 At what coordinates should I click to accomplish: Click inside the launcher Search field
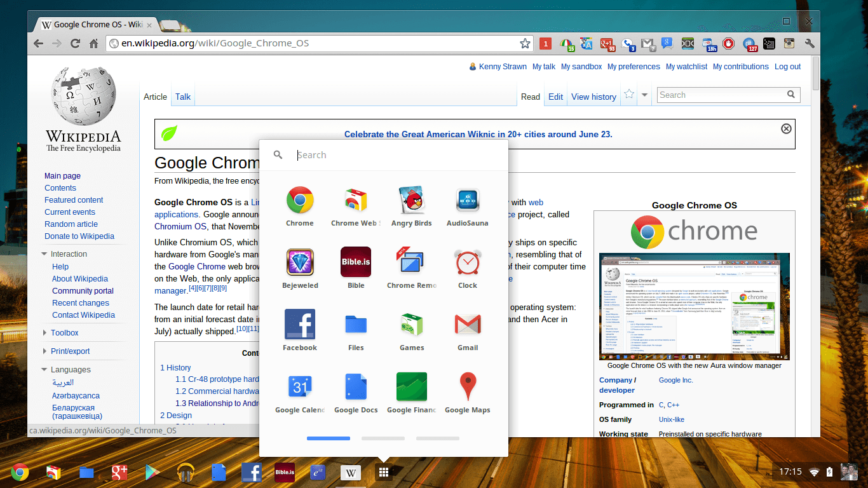pyautogui.click(x=381, y=154)
